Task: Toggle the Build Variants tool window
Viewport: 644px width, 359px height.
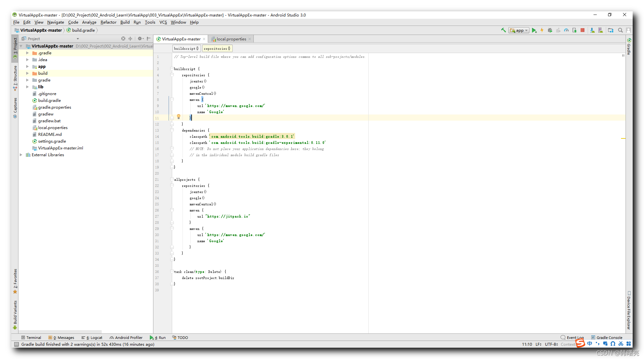Action: click(15, 314)
